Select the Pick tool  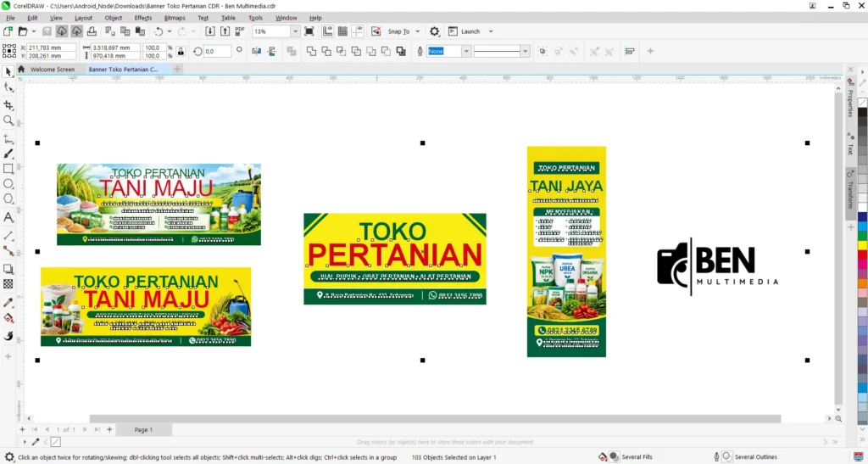8,72
